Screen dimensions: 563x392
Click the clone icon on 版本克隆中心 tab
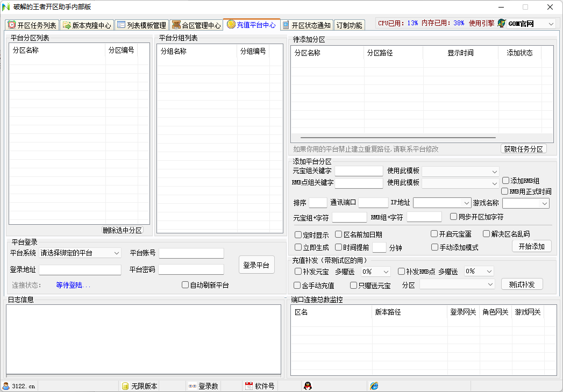point(67,25)
